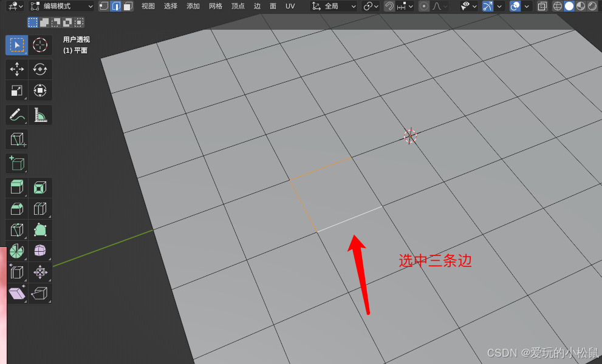This screenshot has height=364, width=602.
Task: Select the 3D Cursor tool
Action: [x=40, y=45]
